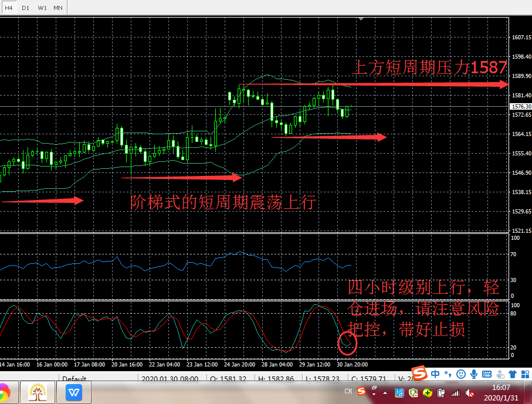Open language bar options down arrow

374,395
